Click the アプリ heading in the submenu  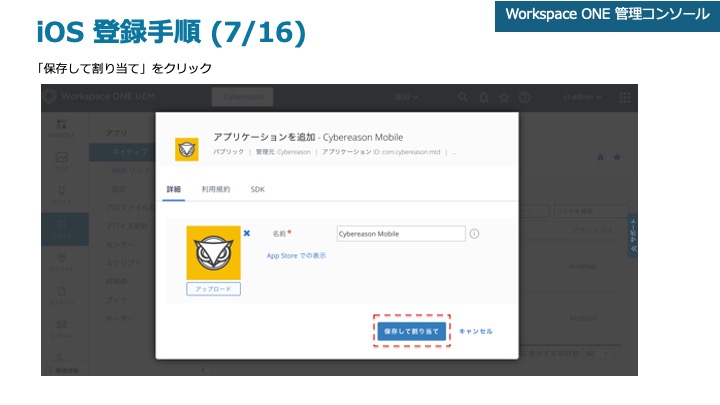click(x=116, y=133)
